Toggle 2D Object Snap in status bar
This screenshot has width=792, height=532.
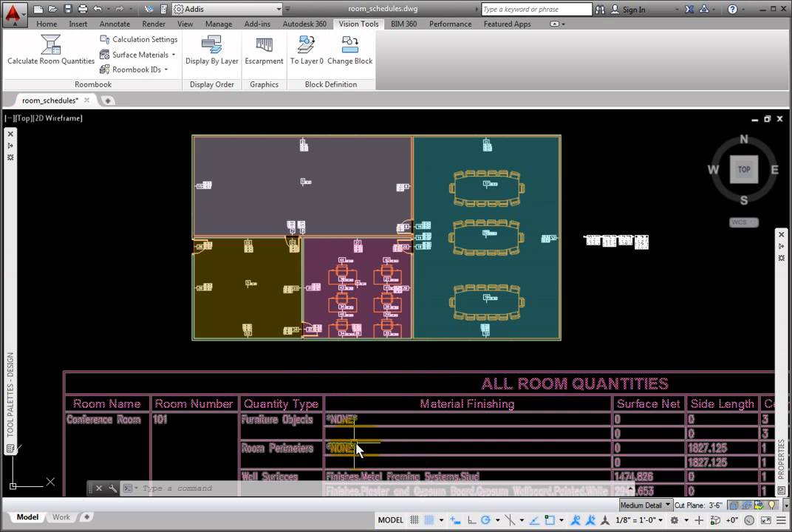[x=550, y=520]
